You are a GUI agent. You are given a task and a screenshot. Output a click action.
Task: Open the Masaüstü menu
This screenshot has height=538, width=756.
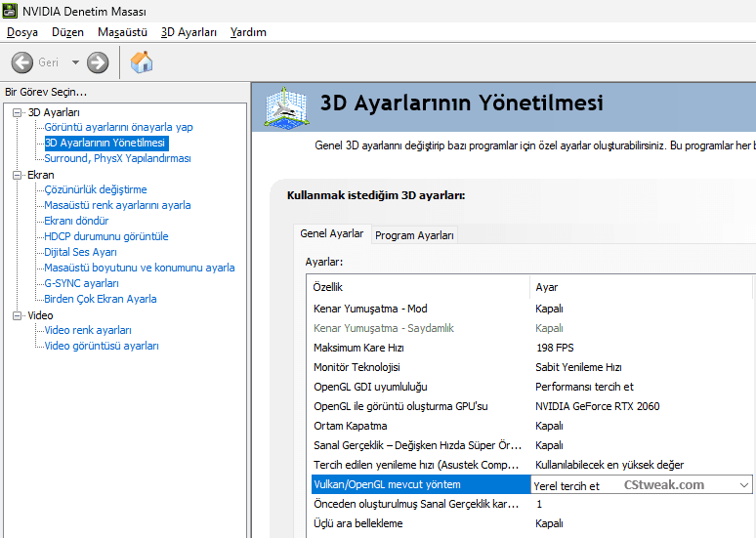click(122, 32)
